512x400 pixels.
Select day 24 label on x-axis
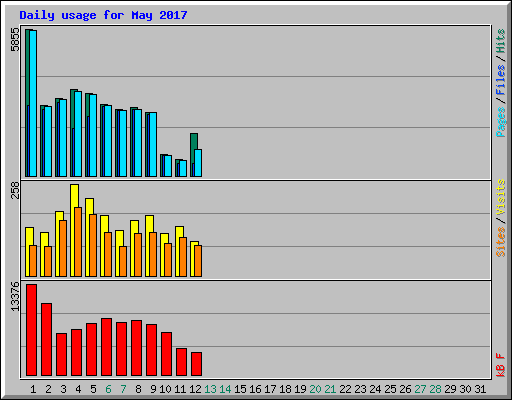pos(375,389)
